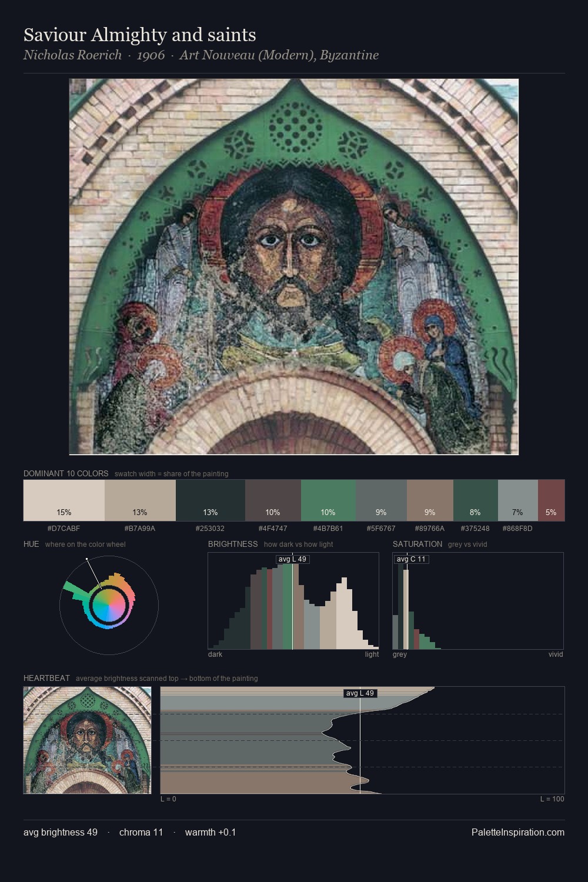Viewport: 588px width, 882px height.
Task: Choose the dark green #375248 swatch
Action: click(475, 500)
